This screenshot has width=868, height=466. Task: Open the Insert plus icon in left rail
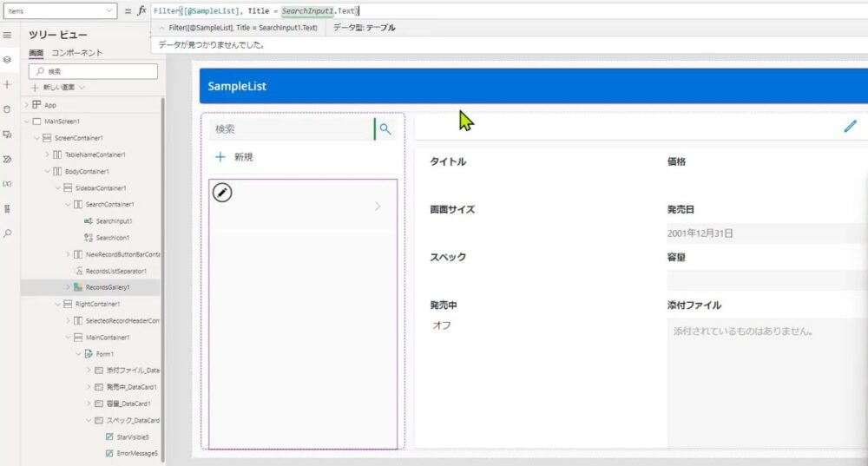point(7,84)
